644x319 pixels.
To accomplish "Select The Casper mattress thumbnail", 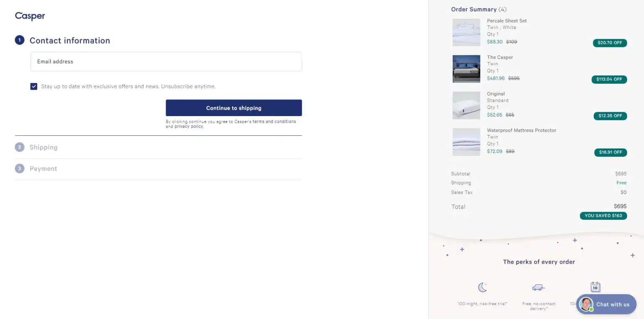I will pos(466,69).
